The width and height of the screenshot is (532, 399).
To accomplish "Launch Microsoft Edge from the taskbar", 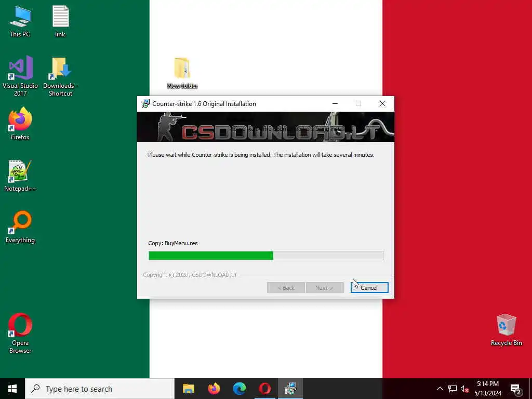I will (x=240, y=389).
